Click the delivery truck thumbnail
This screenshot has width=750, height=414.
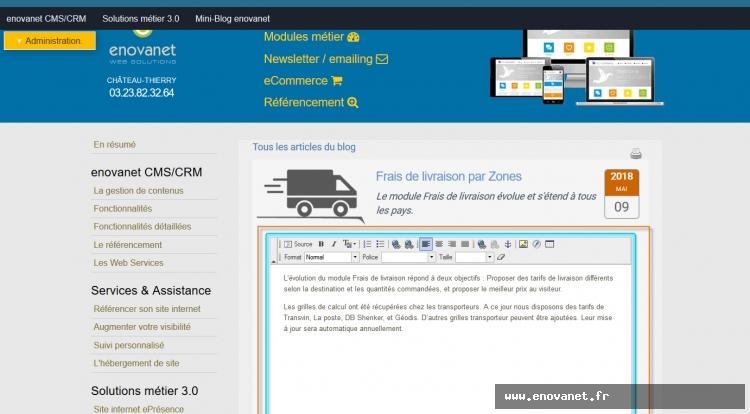[x=311, y=196]
